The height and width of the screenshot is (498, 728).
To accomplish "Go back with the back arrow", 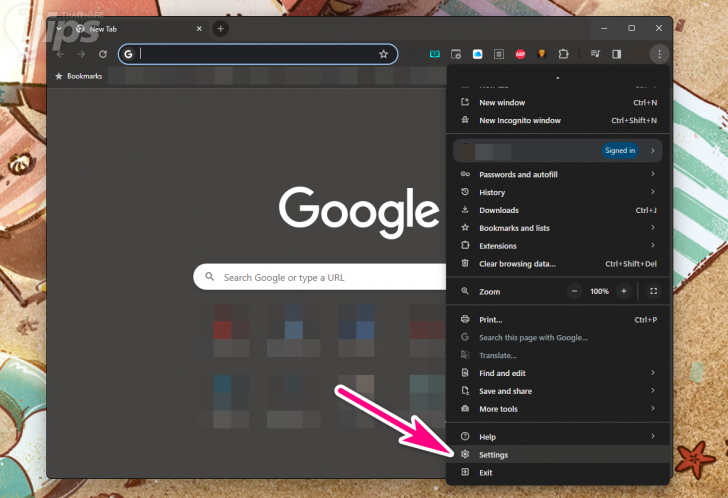I will (60, 54).
